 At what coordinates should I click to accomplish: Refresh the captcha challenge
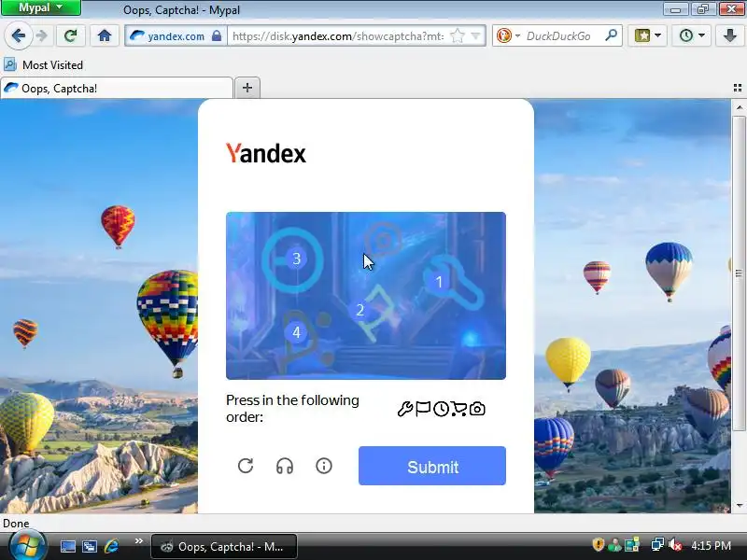click(x=246, y=465)
